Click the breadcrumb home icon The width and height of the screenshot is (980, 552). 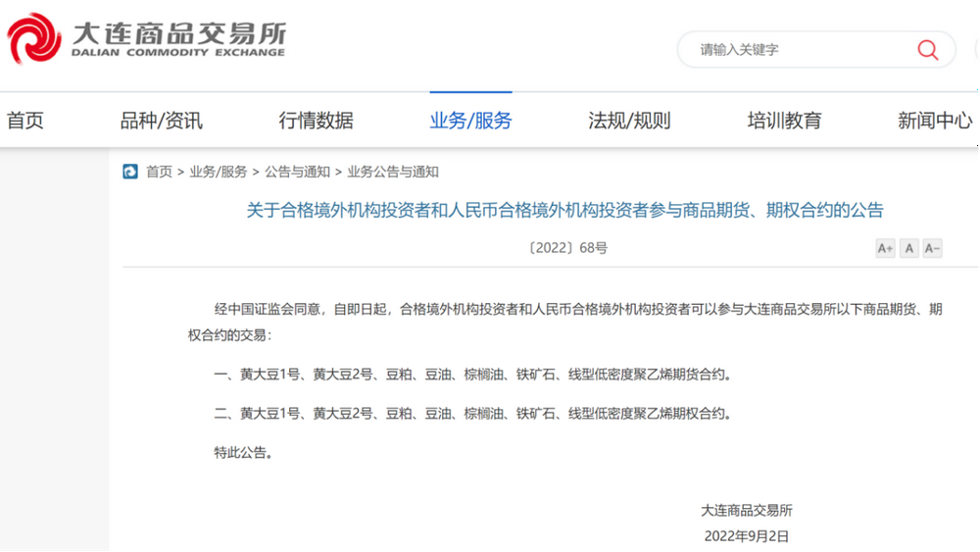coord(130,172)
